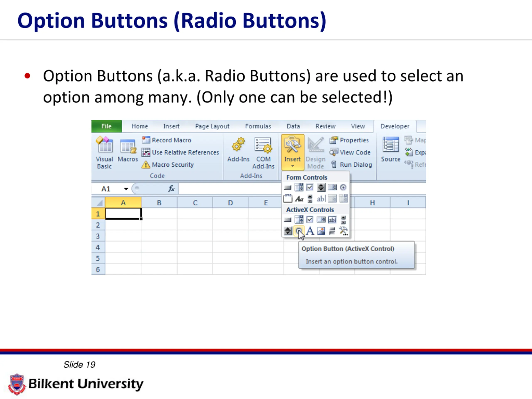Switch to the Data tab

pos(293,126)
